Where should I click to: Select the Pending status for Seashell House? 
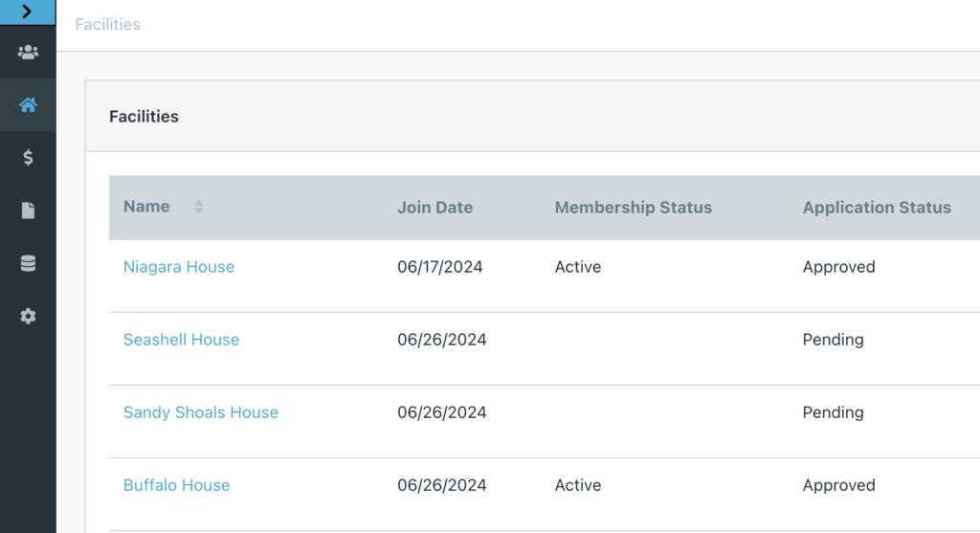tap(834, 340)
